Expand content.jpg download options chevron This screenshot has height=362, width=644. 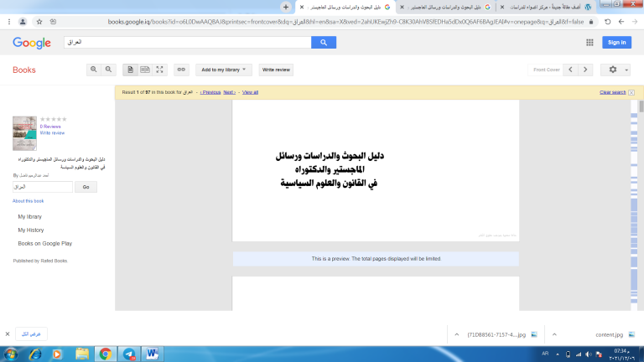(x=554, y=334)
